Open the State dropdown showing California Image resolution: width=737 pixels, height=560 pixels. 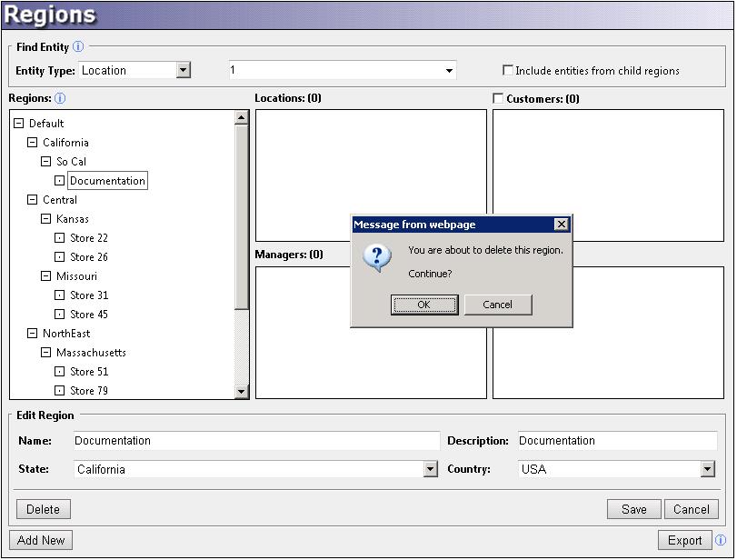tap(431, 469)
